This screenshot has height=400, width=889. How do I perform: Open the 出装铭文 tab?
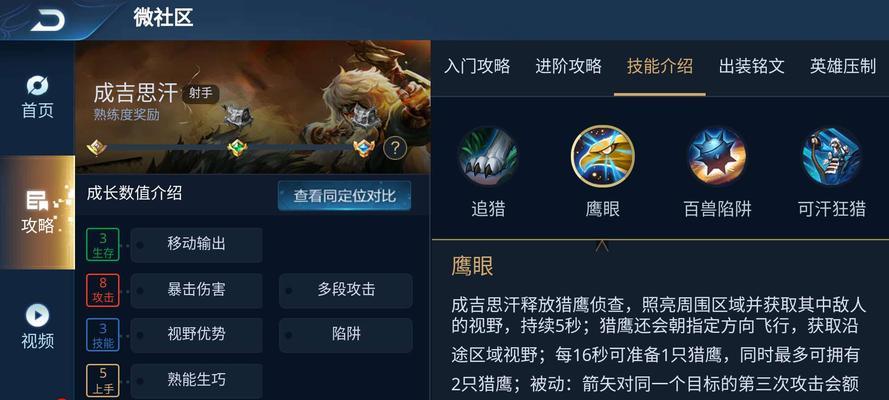752,66
